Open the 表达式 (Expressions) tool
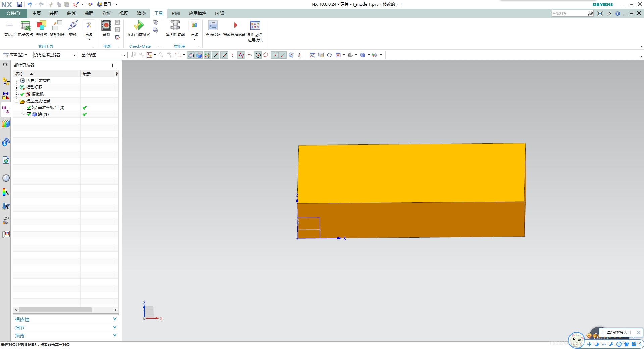 pos(10,28)
